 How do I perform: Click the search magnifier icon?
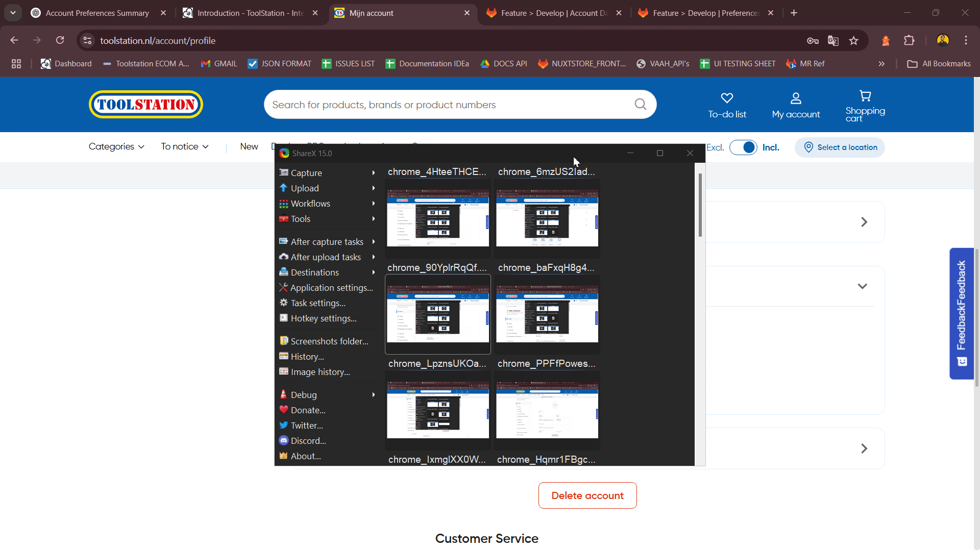[640, 105]
